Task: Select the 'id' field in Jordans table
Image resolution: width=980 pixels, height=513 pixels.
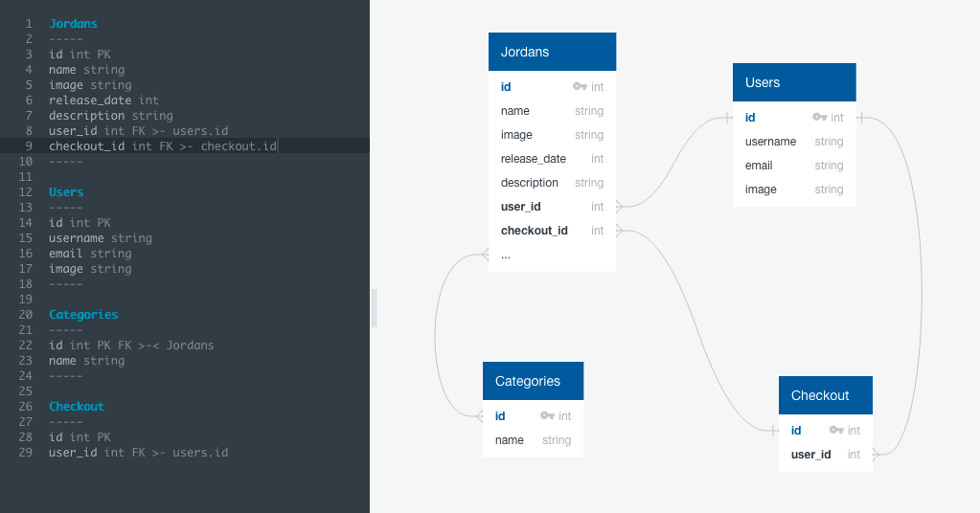Action: pos(552,87)
